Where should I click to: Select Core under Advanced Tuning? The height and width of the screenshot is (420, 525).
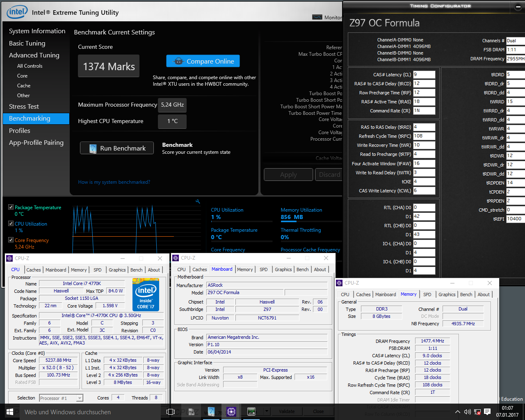coord(22,76)
